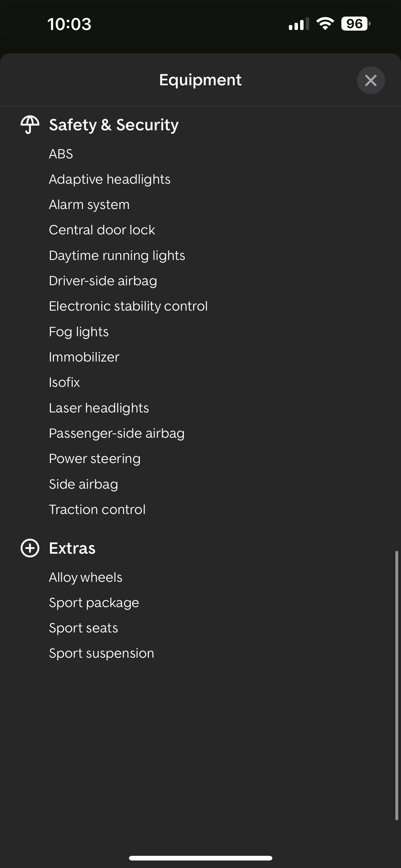Tap the Equipment title
The width and height of the screenshot is (401, 868).
(x=200, y=80)
